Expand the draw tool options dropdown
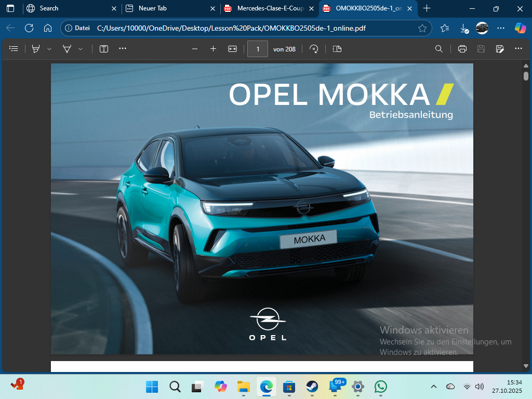This screenshot has height=399, width=532. coord(81,49)
